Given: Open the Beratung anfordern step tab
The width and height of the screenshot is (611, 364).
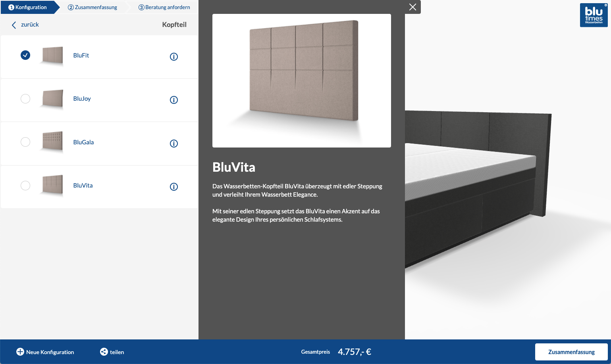Looking at the screenshot, I should tap(164, 7).
